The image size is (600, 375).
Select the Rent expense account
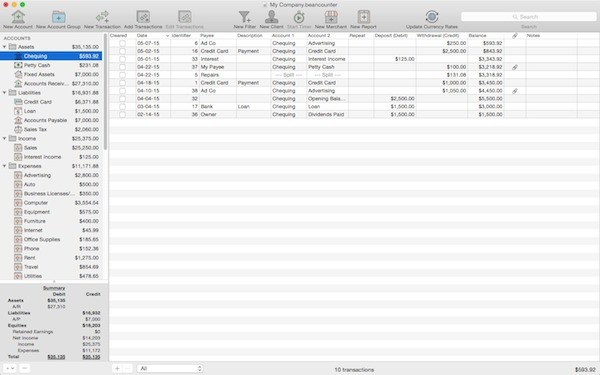tap(51, 258)
